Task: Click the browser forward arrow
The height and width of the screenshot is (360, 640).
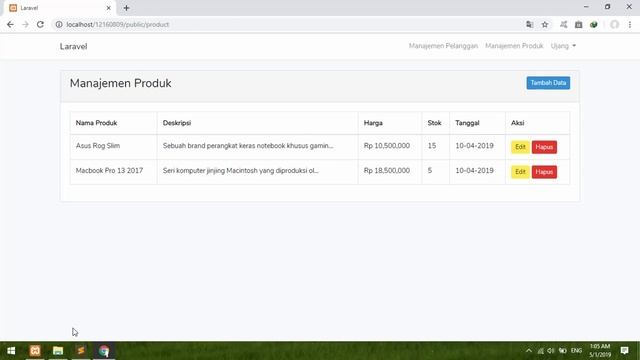Action: coord(25,24)
